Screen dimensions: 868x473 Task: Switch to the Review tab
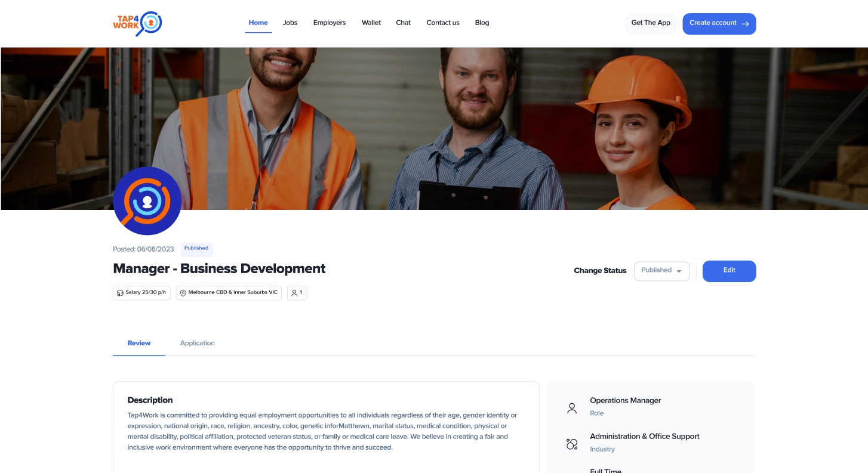(x=139, y=344)
